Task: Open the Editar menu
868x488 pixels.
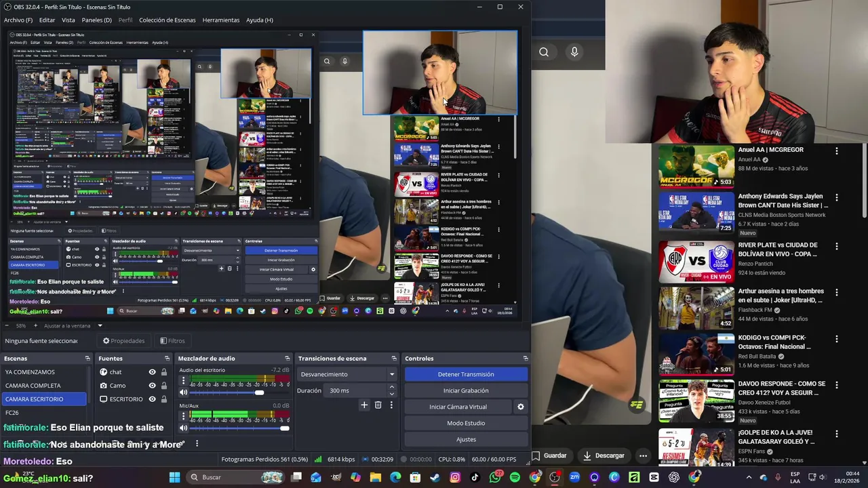Action: 47,20
